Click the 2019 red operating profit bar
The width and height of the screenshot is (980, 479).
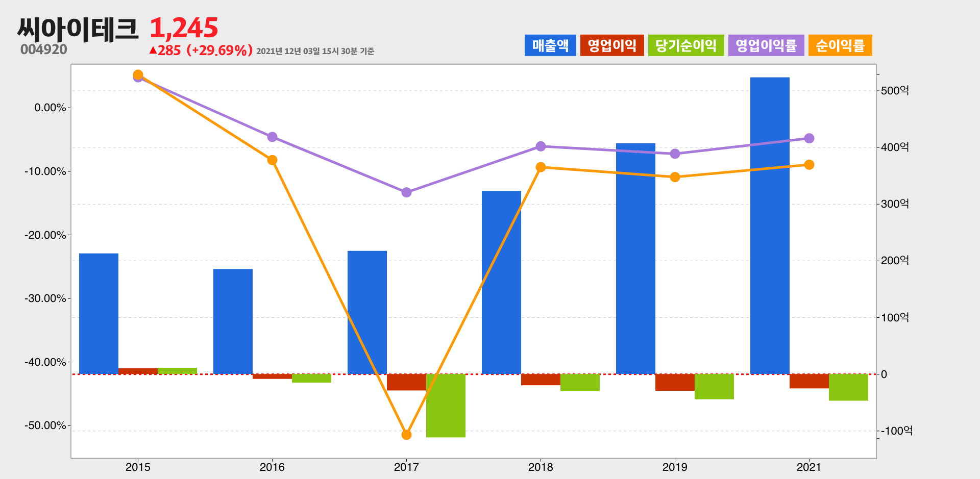[675, 383]
